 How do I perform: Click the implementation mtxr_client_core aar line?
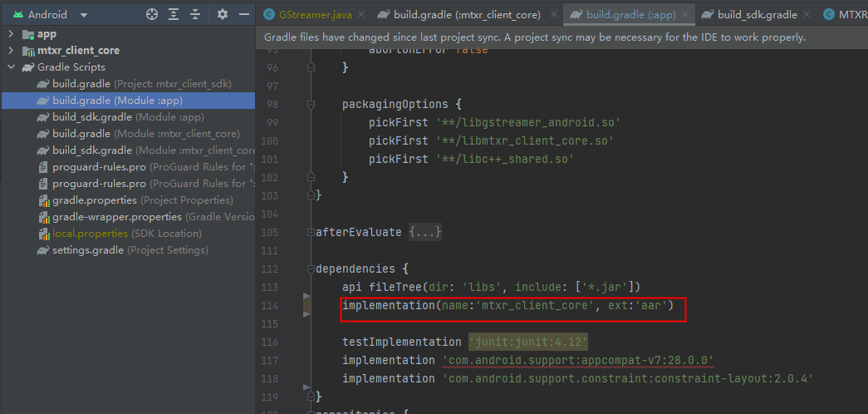click(508, 305)
